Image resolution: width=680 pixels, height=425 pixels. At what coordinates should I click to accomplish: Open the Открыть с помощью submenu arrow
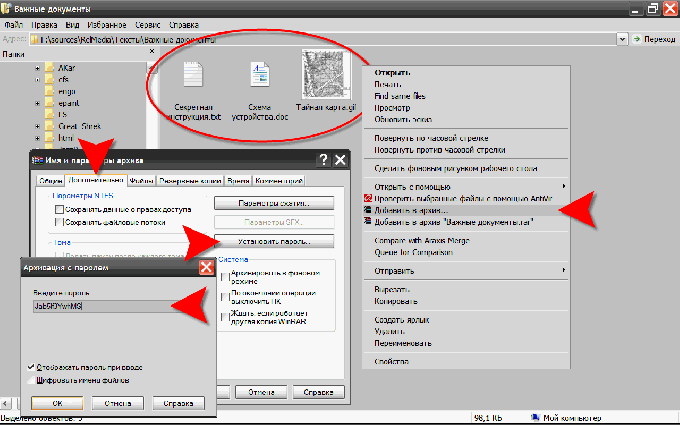point(564,186)
